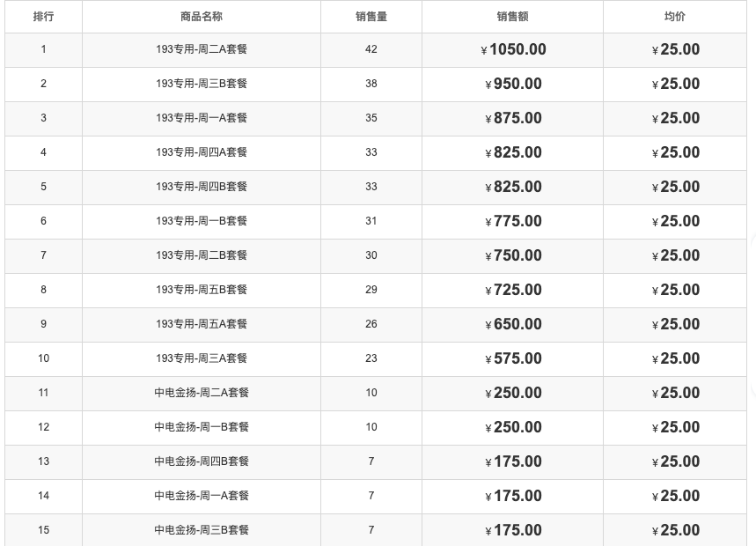Select the 193专用-周五A套餐 product cell
This screenshot has width=756, height=546.
pos(202,324)
